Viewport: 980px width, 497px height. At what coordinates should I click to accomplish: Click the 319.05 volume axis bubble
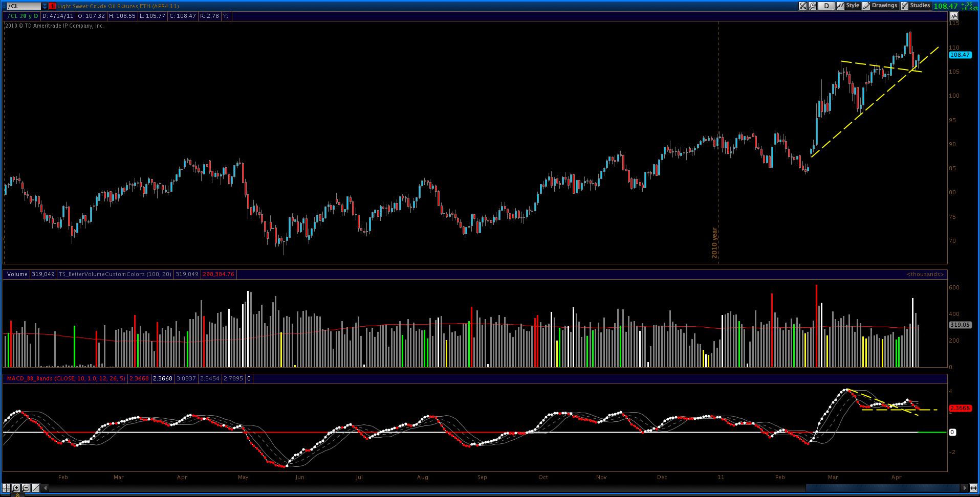tap(960, 324)
